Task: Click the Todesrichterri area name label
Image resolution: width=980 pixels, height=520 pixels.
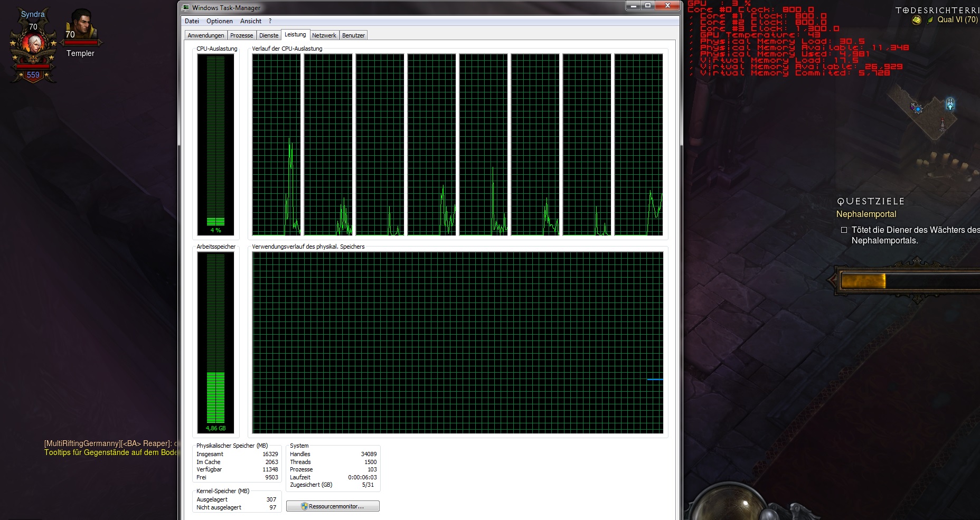Action: [937, 10]
